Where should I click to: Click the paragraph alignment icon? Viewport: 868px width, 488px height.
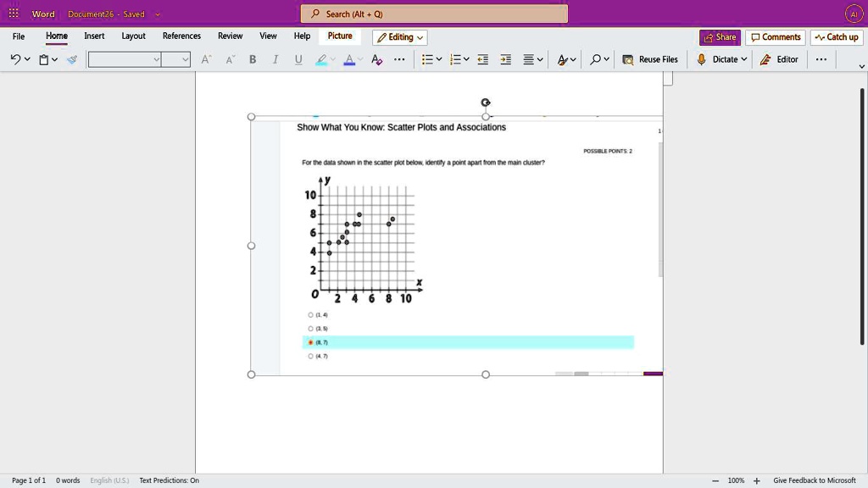coord(529,59)
